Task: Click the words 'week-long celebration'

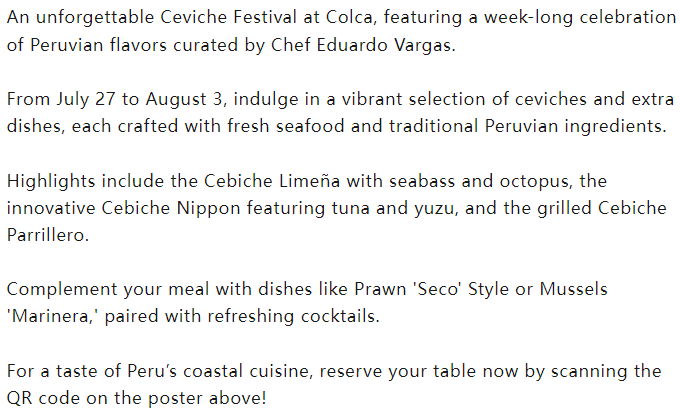Action: pos(580,17)
